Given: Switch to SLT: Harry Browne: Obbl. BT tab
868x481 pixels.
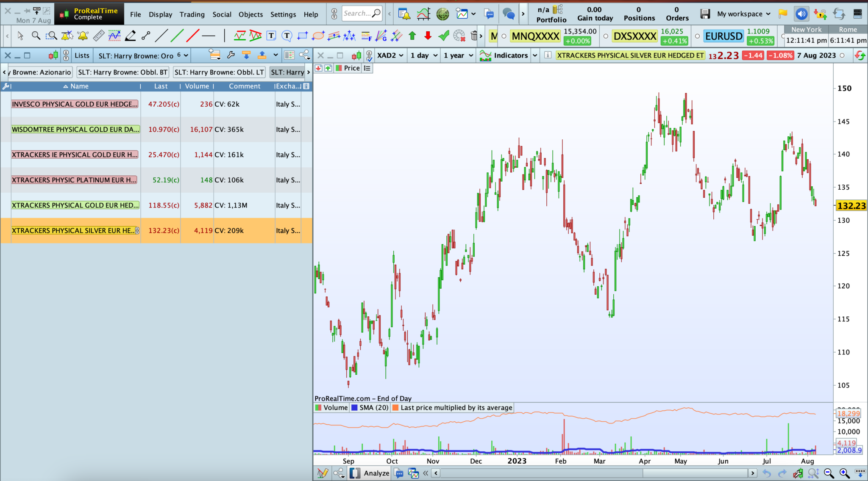Looking at the screenshot, I should pos(122,72).
